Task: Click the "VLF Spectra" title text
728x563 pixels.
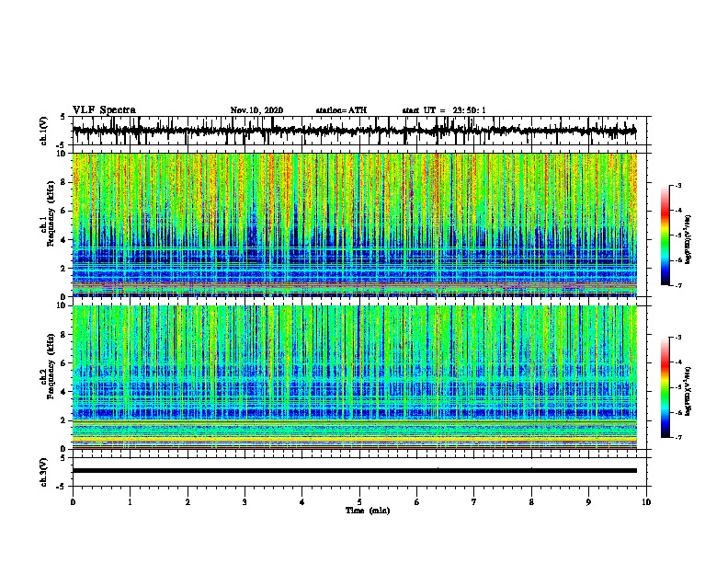Action: click(x=104, y=109)
